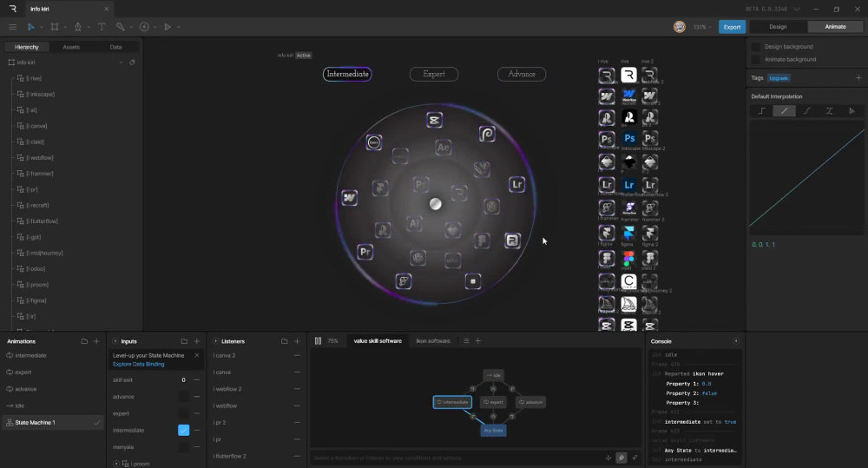The image size is (868, 468).
Task: Choose Hold interpolation step icon
Action: [762, 111]
